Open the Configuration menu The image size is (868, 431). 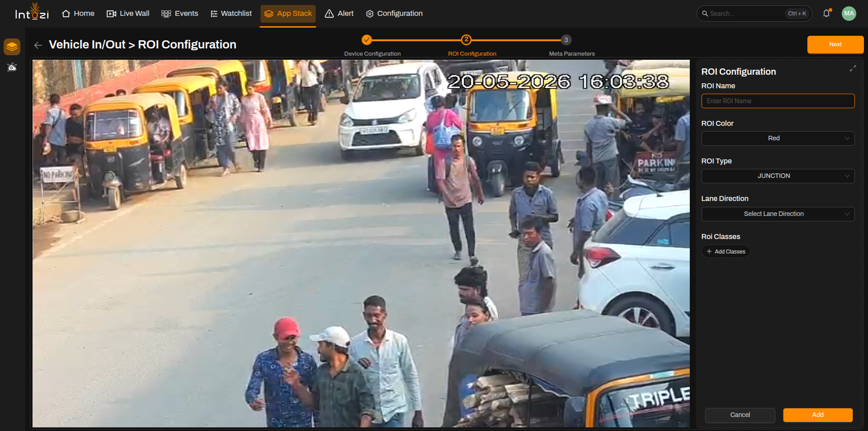(394, 14)
